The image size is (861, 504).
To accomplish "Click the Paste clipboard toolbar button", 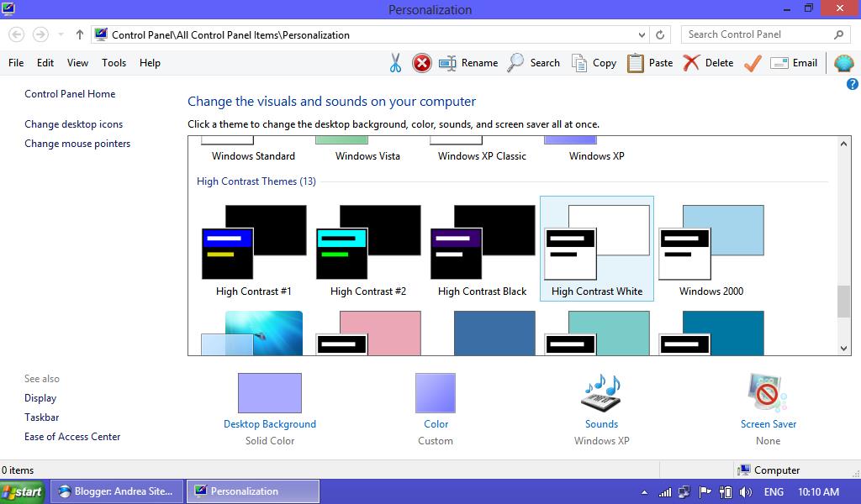I will click(650, 63).
